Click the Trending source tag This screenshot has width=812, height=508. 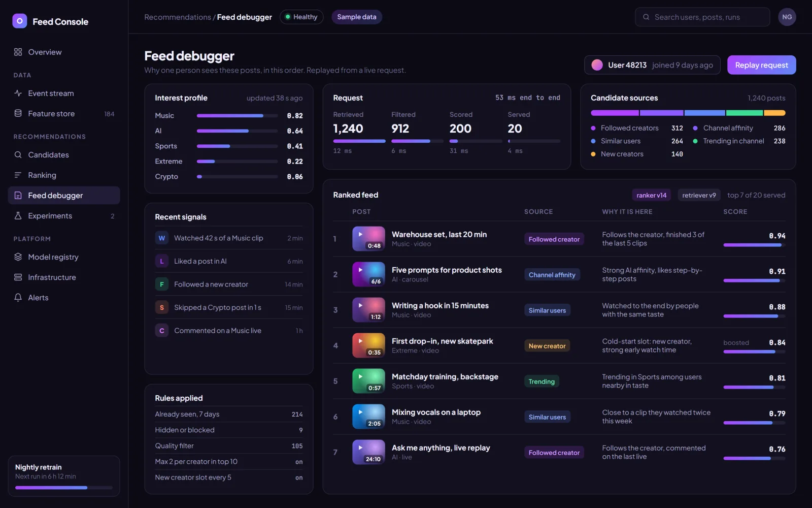click(x=542, y=382)
